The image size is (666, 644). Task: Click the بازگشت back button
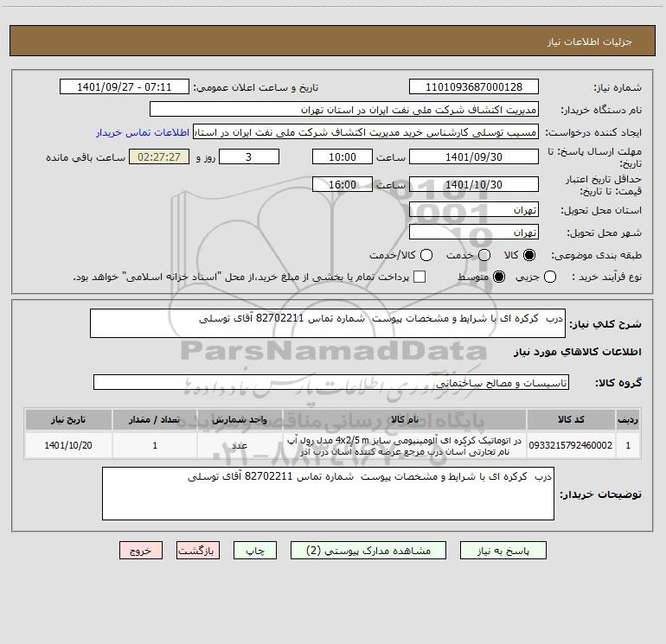(198, 550)
